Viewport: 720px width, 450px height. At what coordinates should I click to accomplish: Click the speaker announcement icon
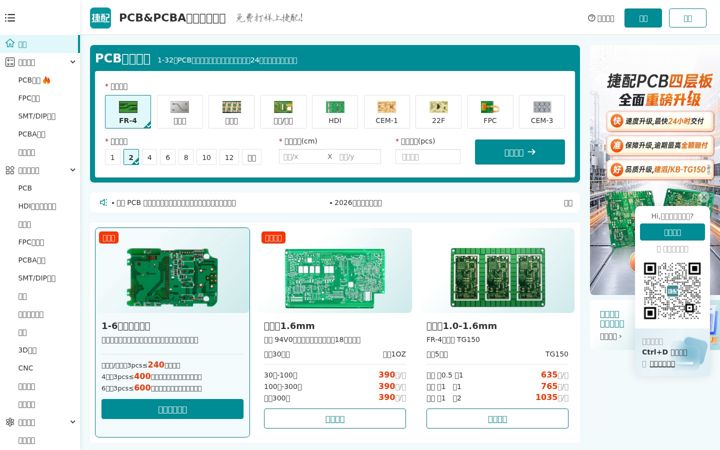coord(103,202)
